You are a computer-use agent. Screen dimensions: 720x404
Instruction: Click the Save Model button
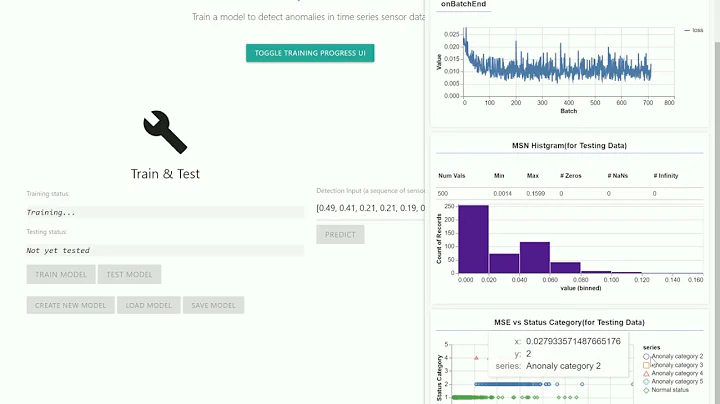214,305
